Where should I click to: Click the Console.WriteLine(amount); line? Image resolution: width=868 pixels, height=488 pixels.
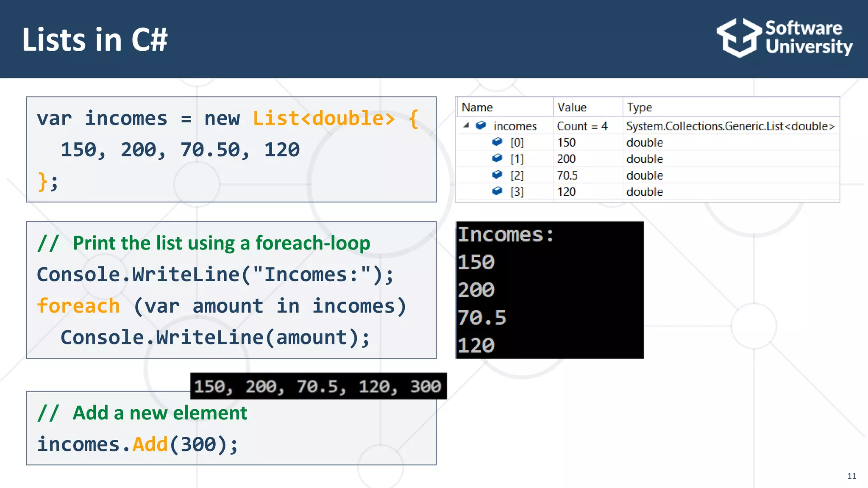215,338
